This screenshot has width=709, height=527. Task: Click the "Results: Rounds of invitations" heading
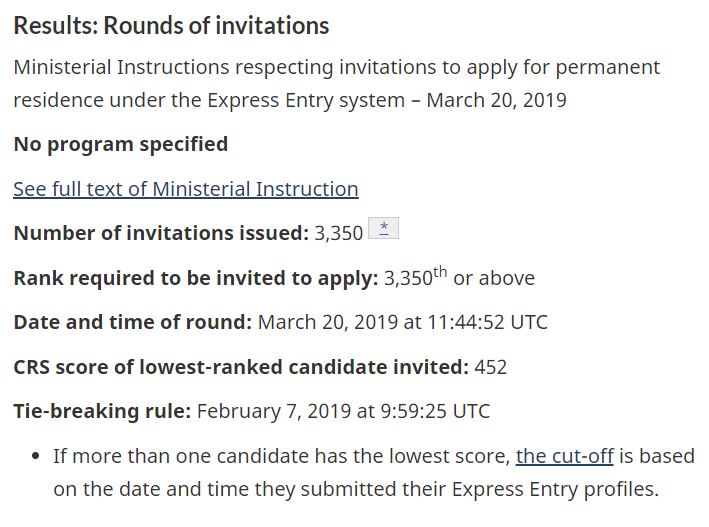pos(171,25)
